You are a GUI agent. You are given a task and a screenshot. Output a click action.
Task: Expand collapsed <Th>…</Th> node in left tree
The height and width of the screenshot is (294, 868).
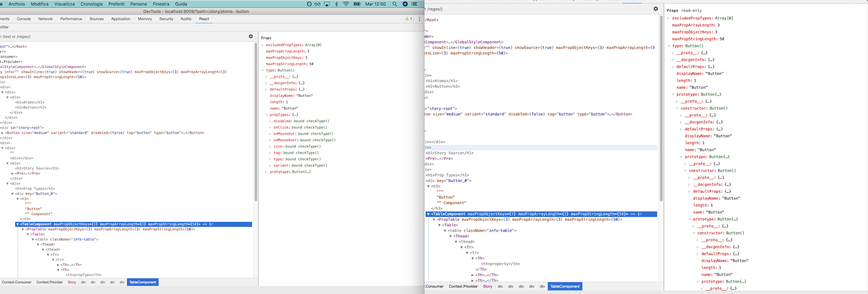58,265
